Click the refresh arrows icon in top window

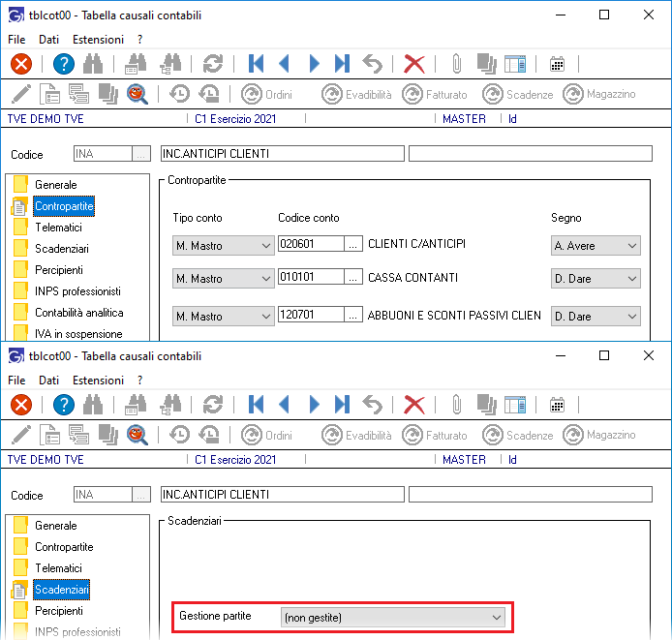213,64
